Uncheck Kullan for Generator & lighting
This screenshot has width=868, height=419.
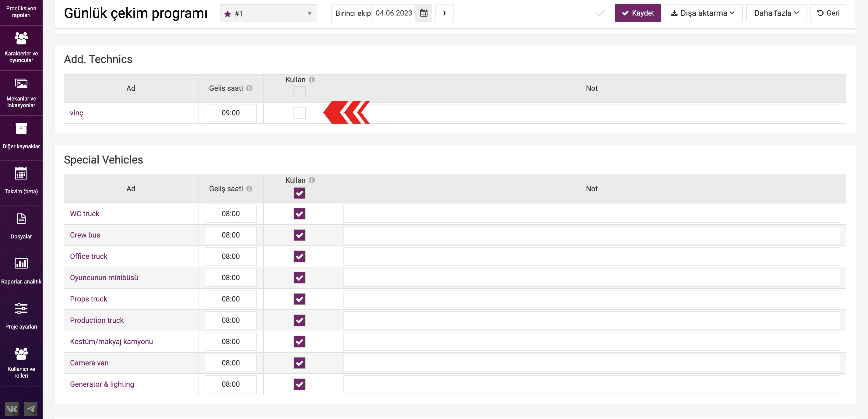[299, 384]
